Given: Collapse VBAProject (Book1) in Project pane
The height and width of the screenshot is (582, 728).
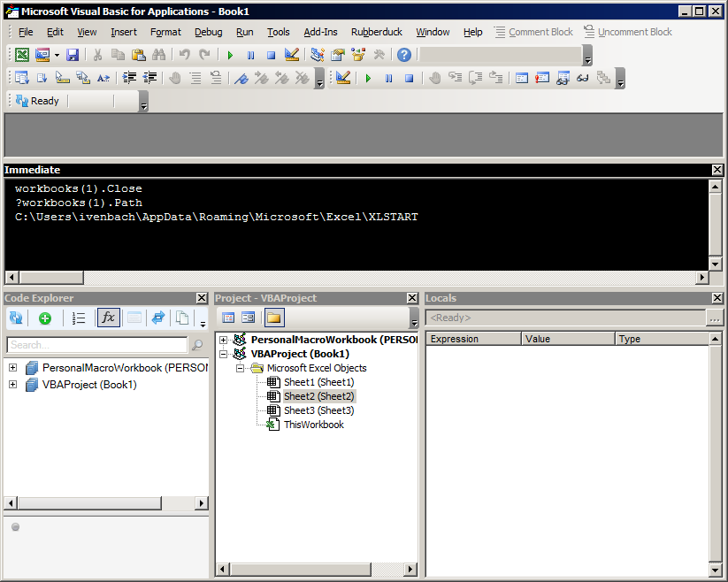Looking at the screenshot, I should (223, 354).
